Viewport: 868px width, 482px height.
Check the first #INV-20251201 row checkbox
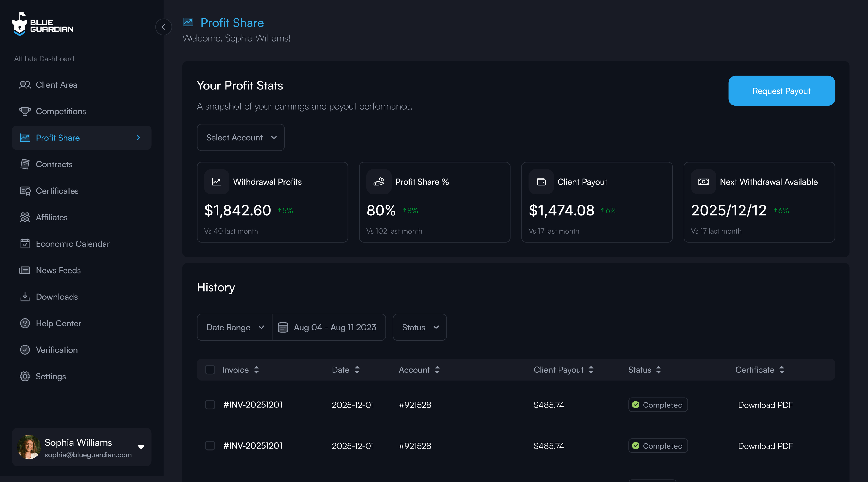pos(210,405)
